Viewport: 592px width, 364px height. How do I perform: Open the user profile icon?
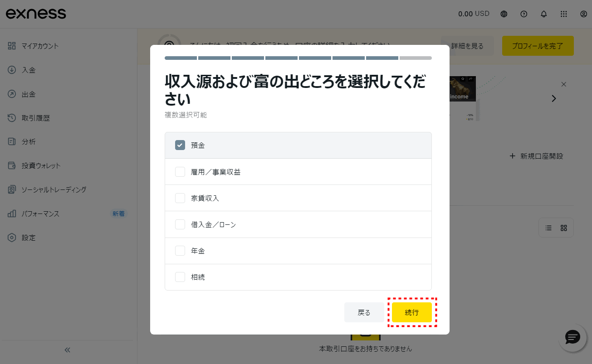tap(584, 14)
